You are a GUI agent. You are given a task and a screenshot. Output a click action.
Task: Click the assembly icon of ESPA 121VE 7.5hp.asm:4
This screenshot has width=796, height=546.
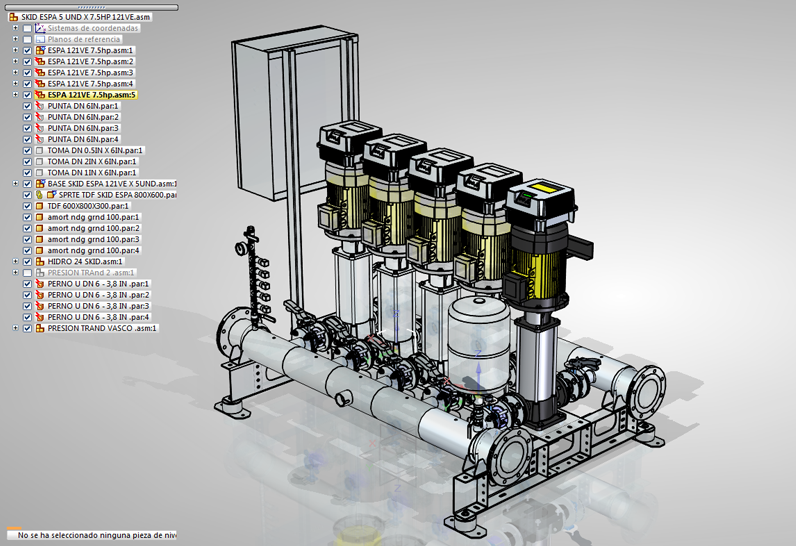(40, 84)
